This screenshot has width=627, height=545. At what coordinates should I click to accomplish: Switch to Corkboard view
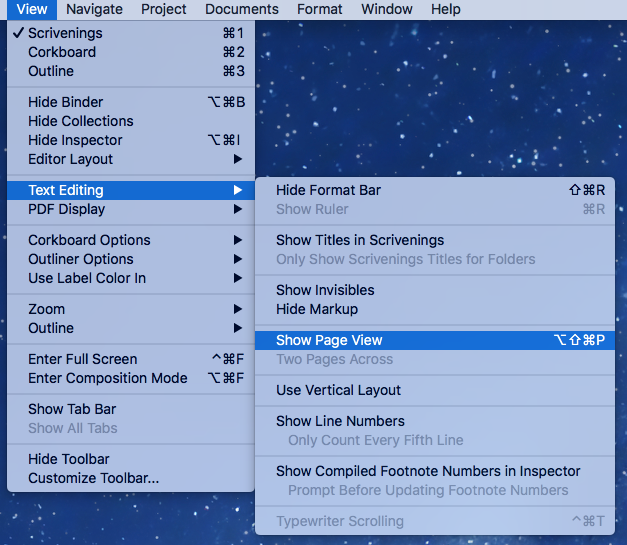131,52
